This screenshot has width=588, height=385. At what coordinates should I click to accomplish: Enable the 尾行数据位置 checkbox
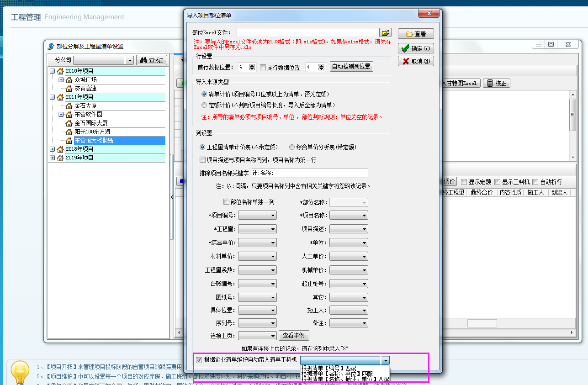tap(263, 67)
